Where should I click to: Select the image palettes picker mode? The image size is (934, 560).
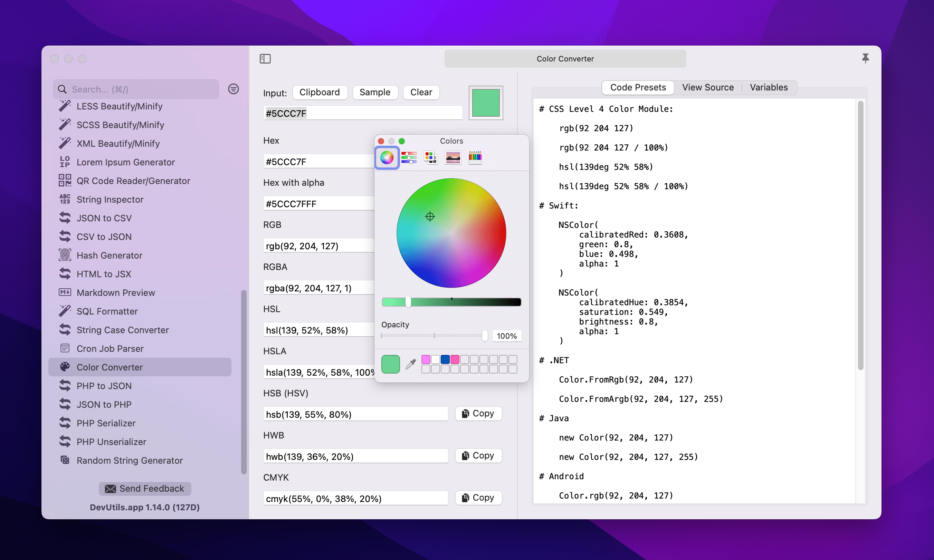(453, 157)
